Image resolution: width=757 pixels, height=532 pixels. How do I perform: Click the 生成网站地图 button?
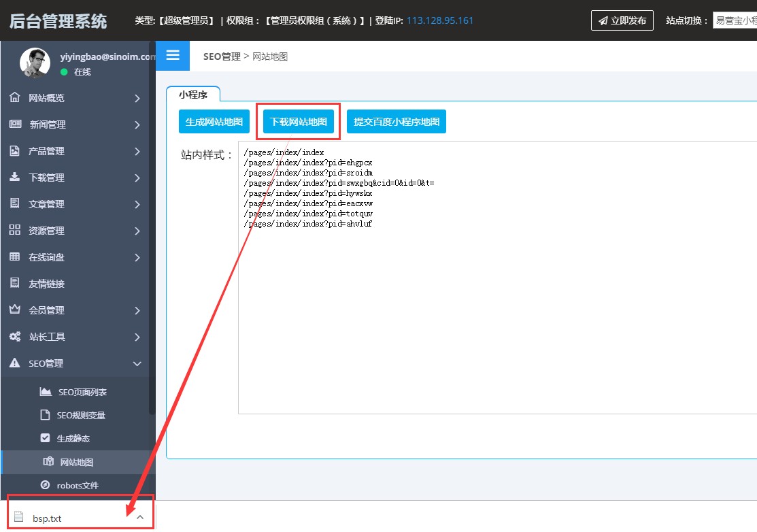(x=214, y=122)
